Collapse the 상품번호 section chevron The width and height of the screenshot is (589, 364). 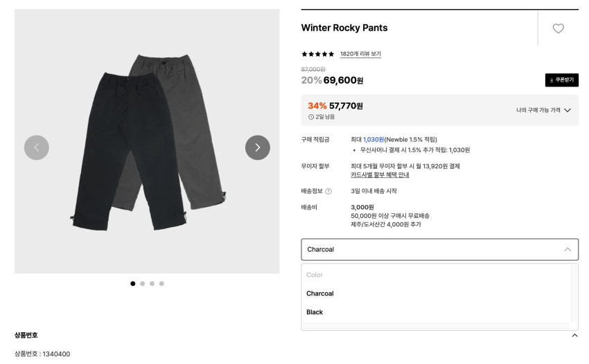[x=574, y=336]
